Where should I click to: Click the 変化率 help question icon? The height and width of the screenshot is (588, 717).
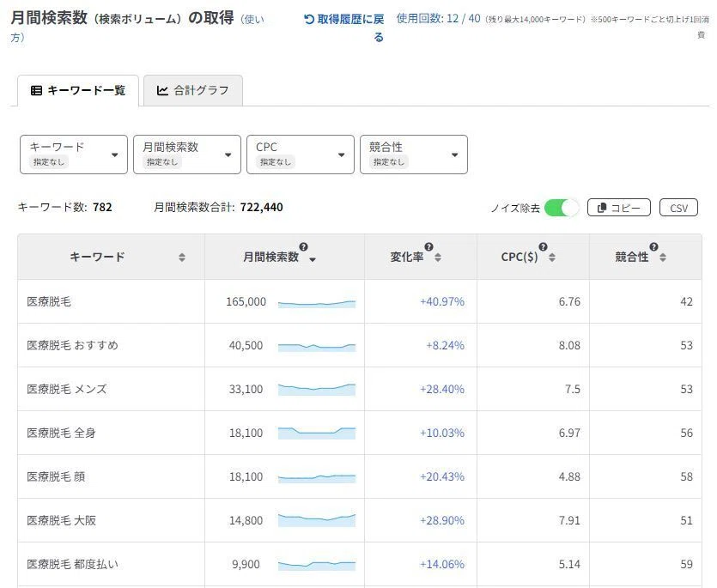pyautogui.click(x=428, y=247)
